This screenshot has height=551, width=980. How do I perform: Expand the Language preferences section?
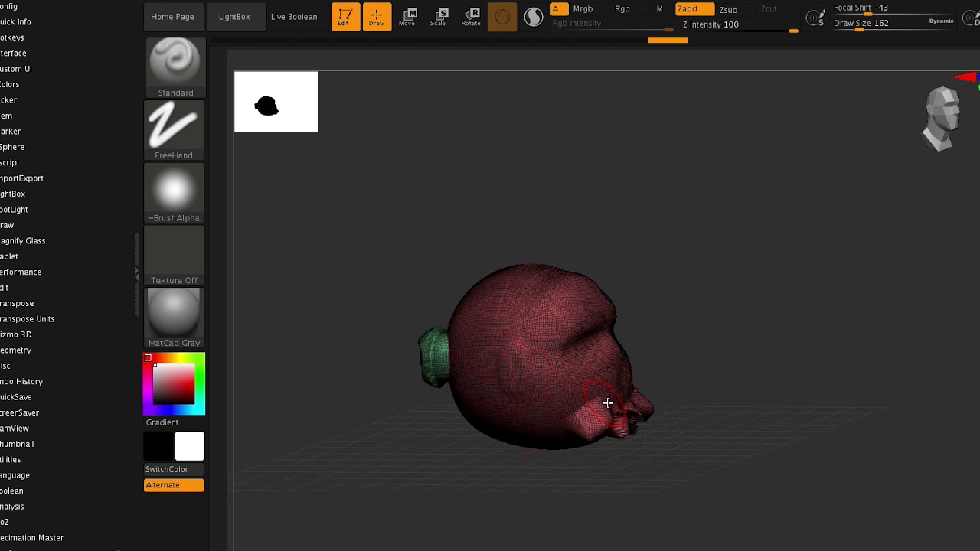(15, 476)
